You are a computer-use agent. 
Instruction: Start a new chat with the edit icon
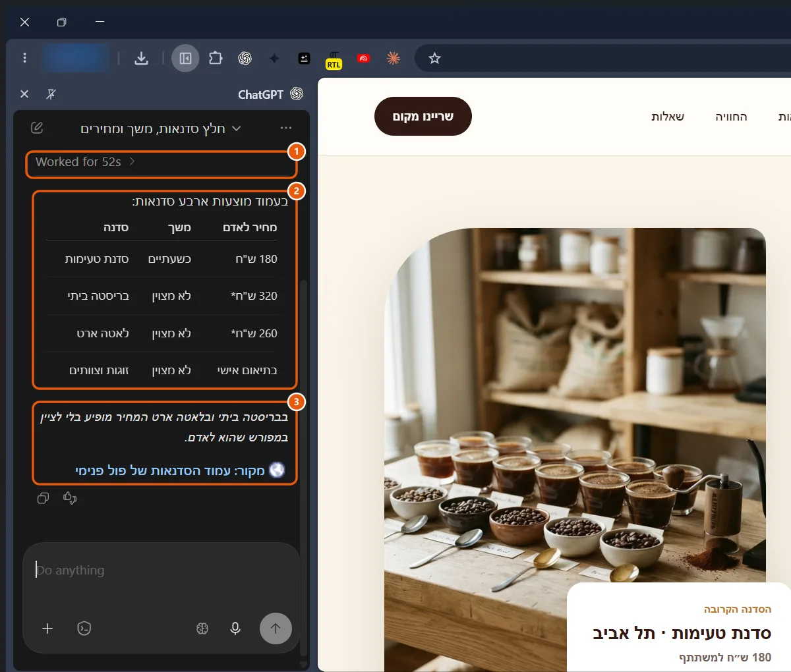tap(37, 128)
